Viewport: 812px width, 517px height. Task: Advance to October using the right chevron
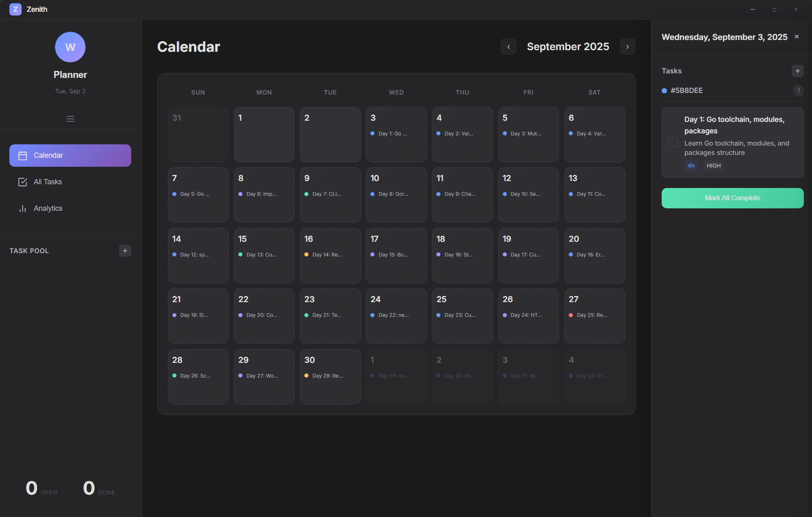[627, 46]
